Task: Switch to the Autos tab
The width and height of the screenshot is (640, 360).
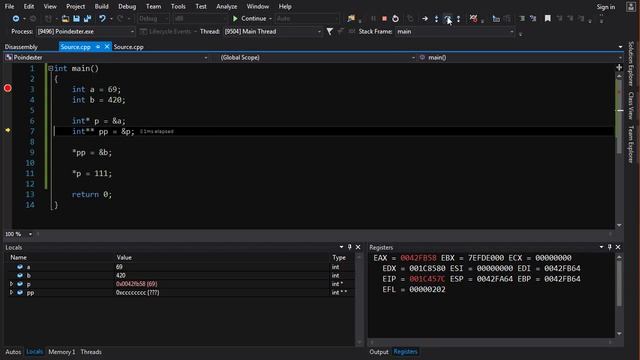Action: [x=13, y=352]
